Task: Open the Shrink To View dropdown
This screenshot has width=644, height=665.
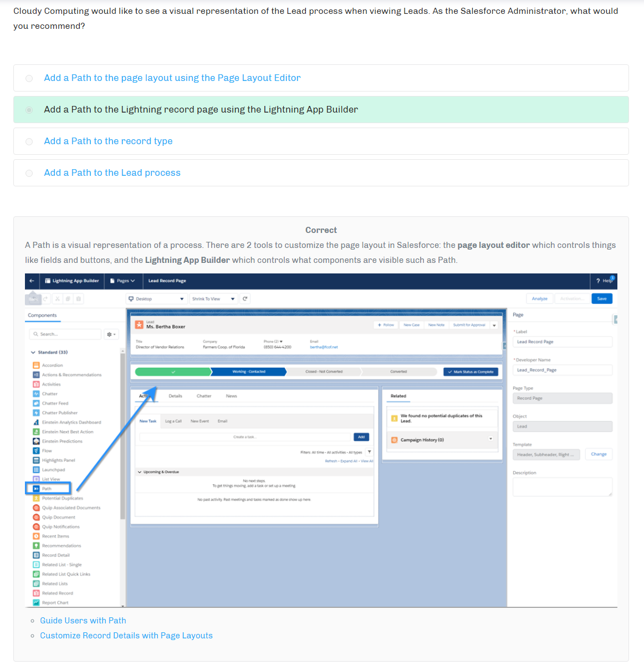Action: tap(213, 299)
